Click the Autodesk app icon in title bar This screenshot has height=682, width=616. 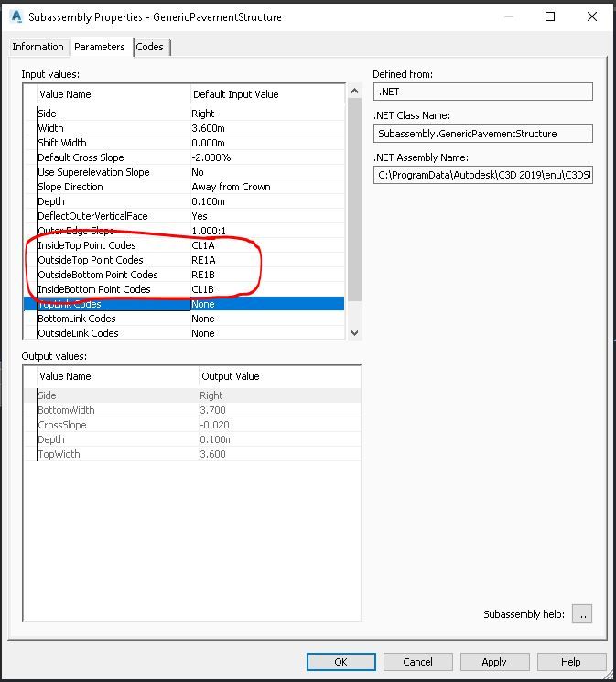point(16,17)
